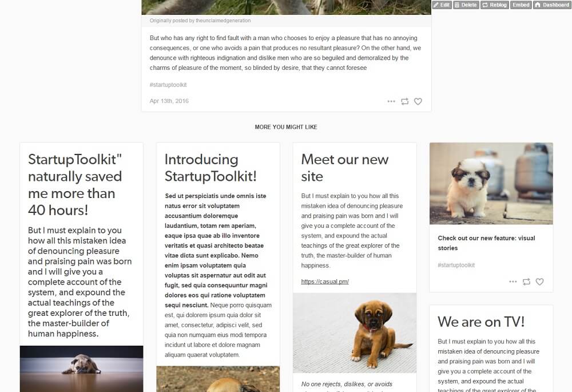Like the Apr 13th post with heart icon
The width and height of the screenshot is (572, 392).
tap(418, 101)
